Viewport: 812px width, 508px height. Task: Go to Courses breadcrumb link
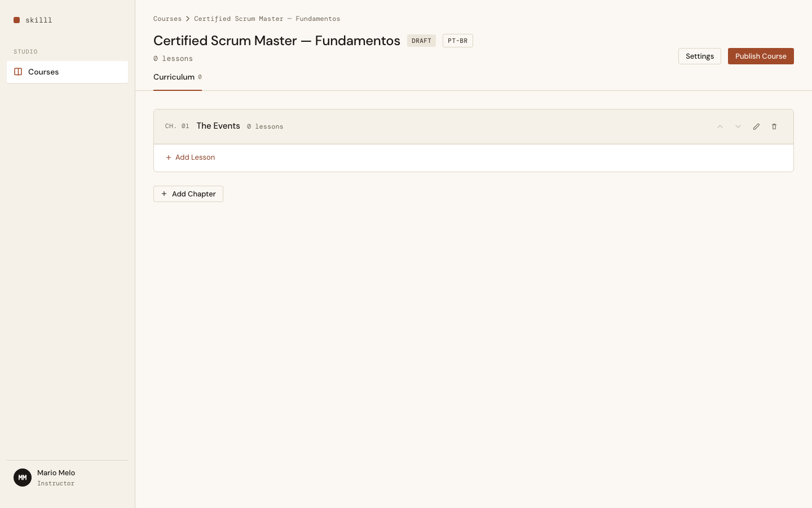click(x=167, y=19)
